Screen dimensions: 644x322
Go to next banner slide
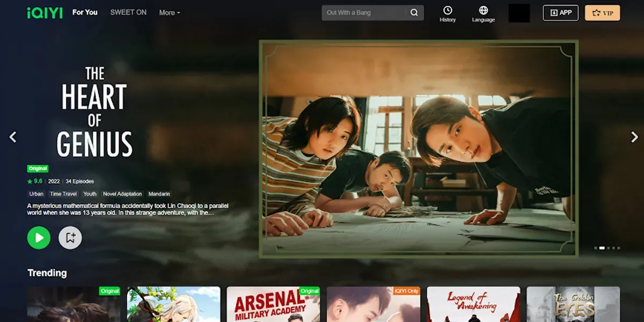[x=634, y=137]
